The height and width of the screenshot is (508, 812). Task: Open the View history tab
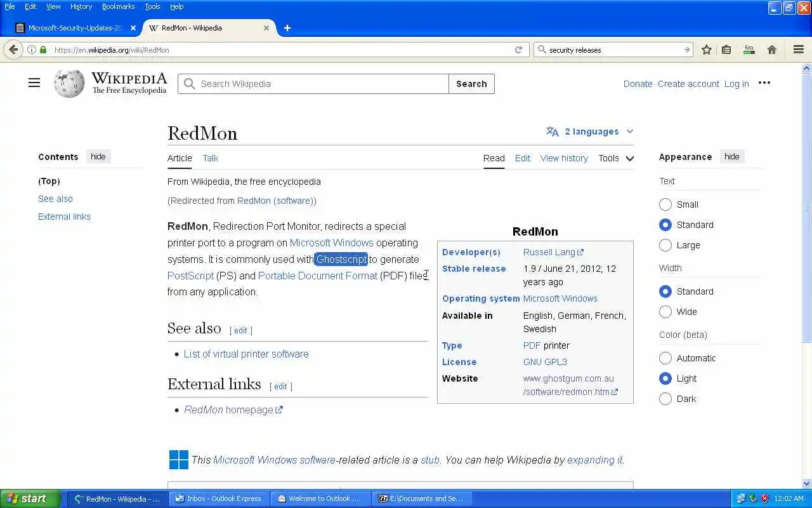(x=564, y=158)
